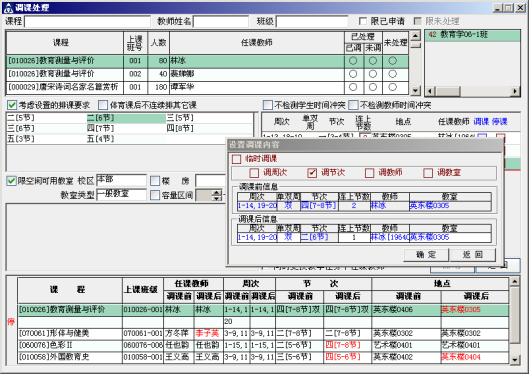Image resolution: width=530 pixels, height=375 pixels.
Task: Click the 课程 search input field
Action: [x=87, y=22]
